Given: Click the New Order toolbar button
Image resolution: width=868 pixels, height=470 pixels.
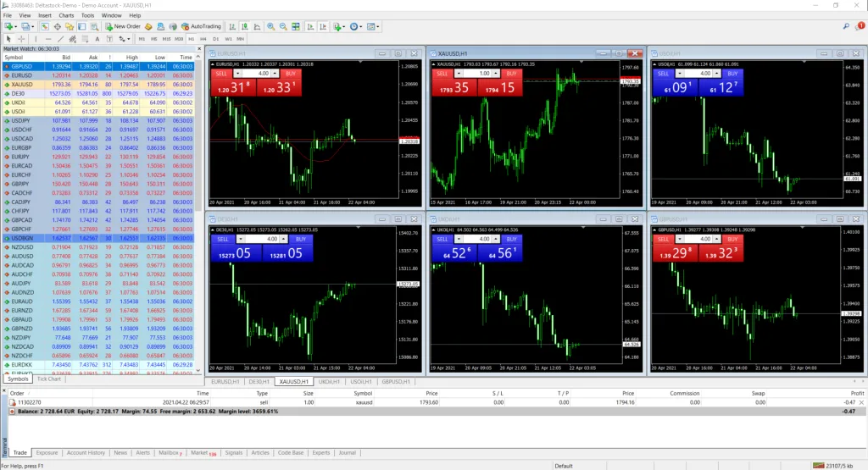Looking at the screenshot, I should [x=123, y=26].
